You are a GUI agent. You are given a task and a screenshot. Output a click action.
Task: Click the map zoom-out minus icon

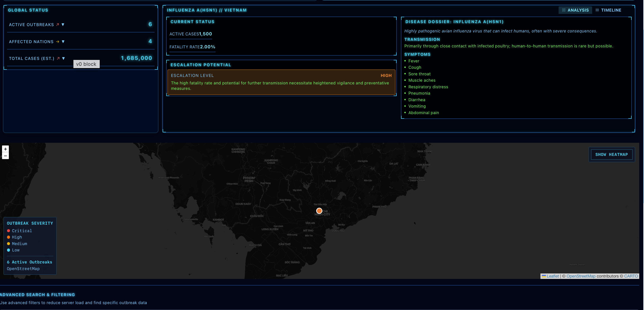coord(5,155)
